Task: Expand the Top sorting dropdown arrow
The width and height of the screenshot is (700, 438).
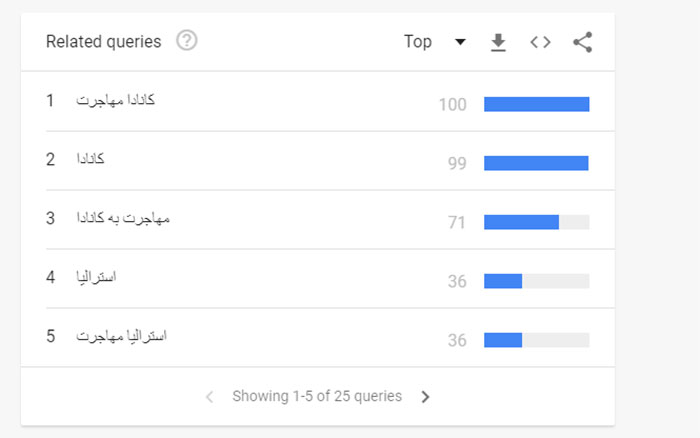Action: point(460,42)
